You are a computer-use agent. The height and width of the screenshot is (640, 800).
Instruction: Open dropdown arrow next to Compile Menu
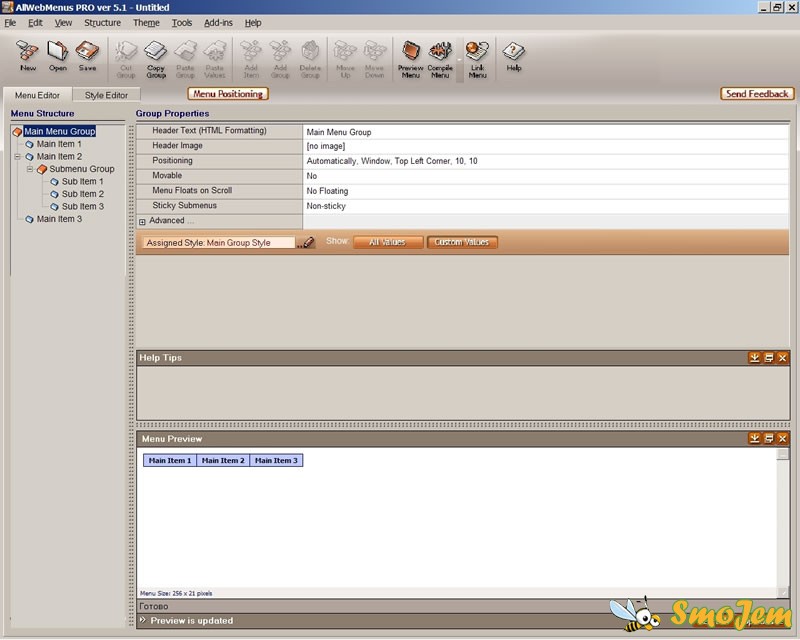(459, 59)
